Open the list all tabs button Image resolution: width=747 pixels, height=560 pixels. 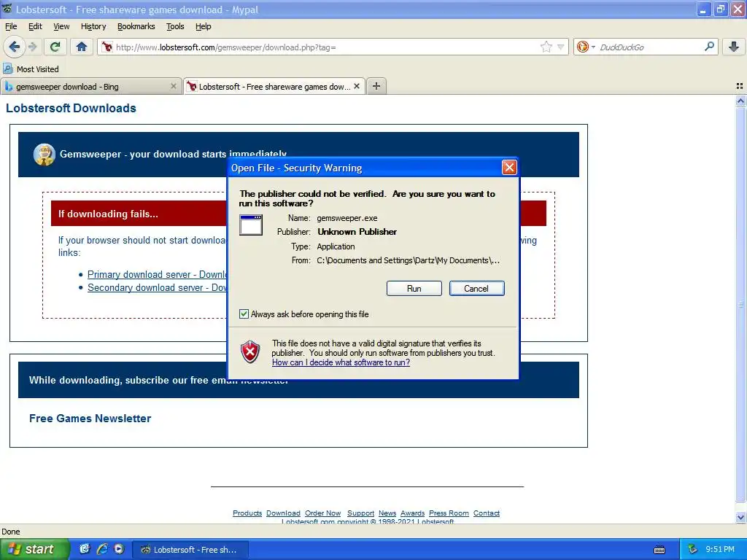click(x=740, y=86)
